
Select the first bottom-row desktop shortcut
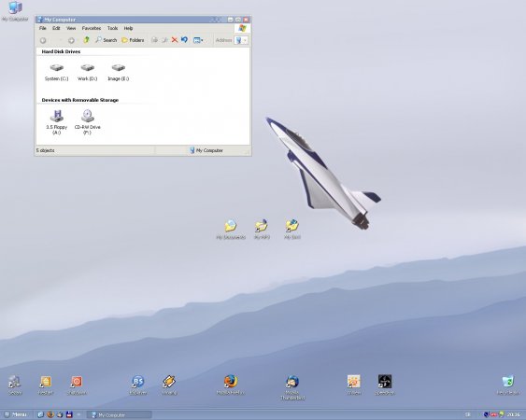(x=15, y=385)
